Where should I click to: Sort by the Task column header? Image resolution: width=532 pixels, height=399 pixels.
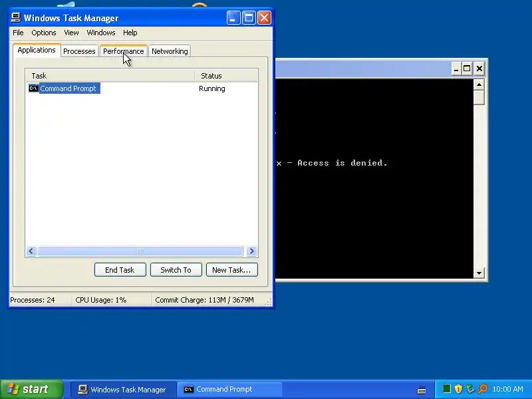[110, 76]
